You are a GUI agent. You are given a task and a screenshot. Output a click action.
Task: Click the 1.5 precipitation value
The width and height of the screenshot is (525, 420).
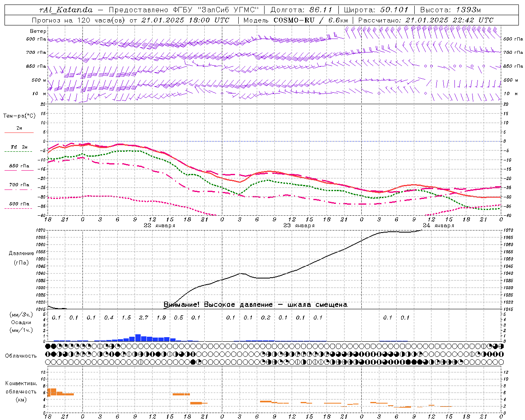tap(126, 317)
